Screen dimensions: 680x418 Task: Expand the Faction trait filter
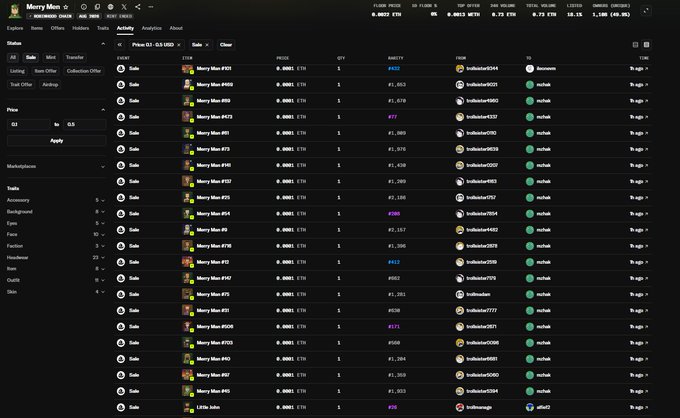point(56,246)
